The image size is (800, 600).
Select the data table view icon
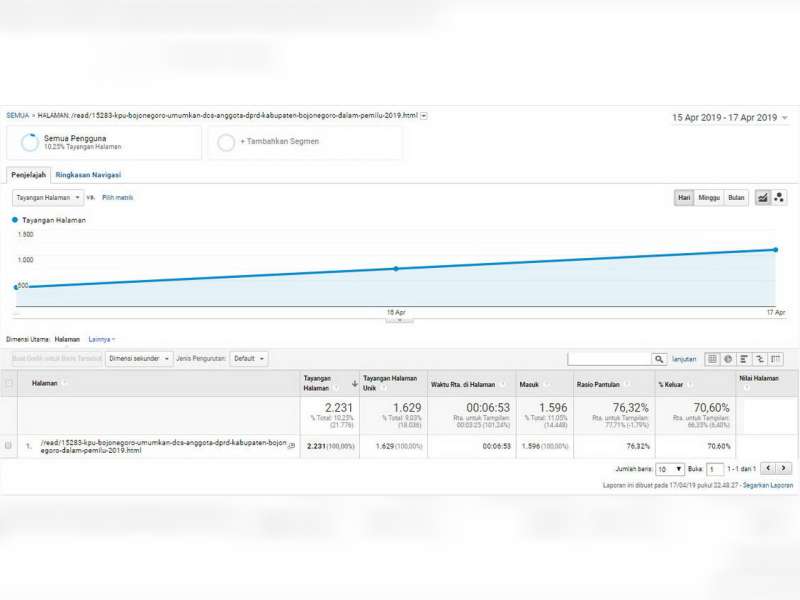712,359
